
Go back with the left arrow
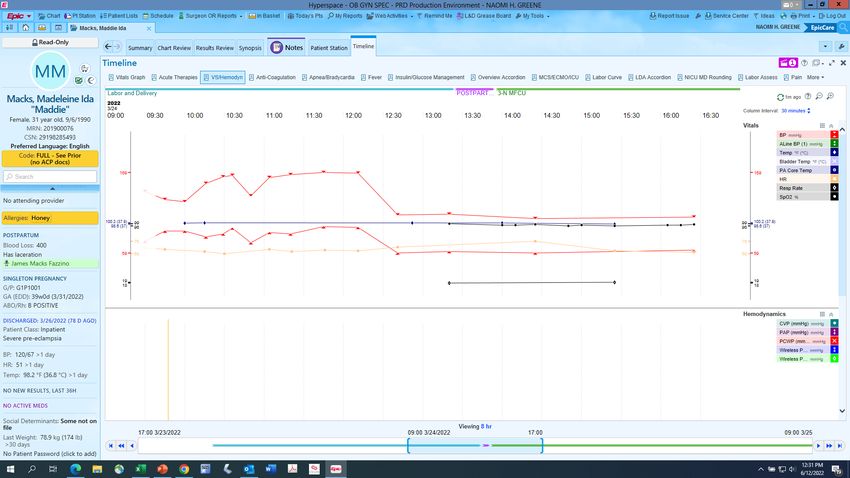[108, 47]
